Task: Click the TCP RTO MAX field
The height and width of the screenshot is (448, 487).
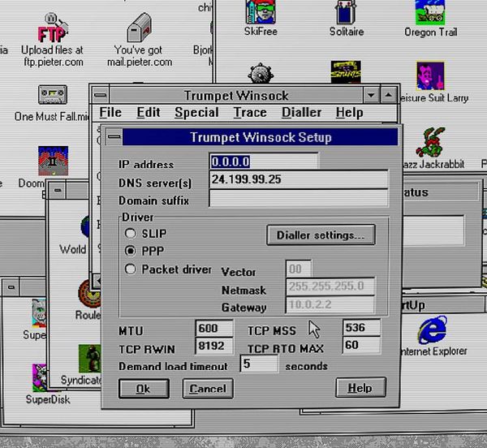Action: (361, 345)
